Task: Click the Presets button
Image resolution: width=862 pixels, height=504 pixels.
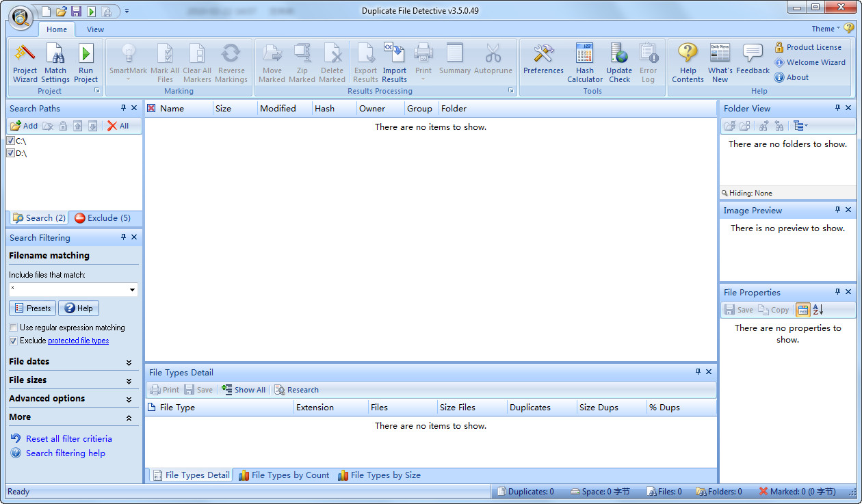Action: 33,308
